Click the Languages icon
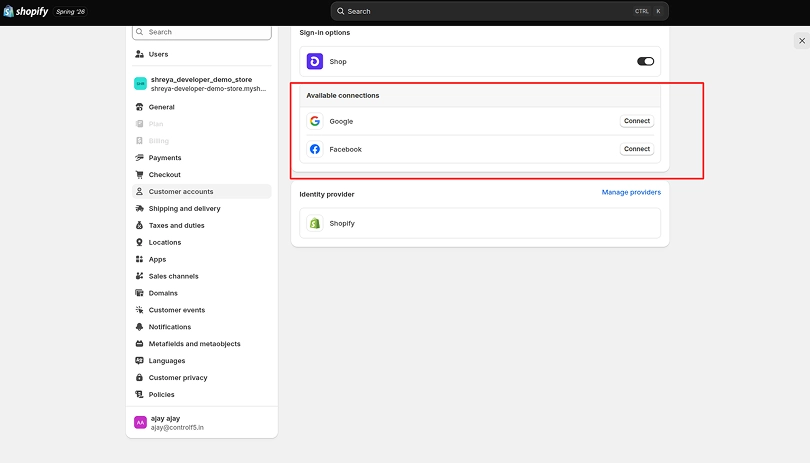 [x=139, y=361]
